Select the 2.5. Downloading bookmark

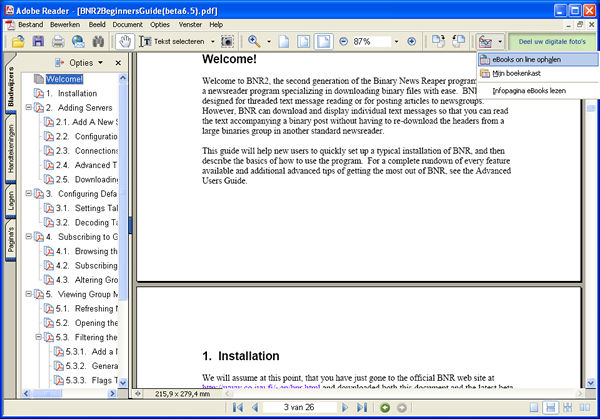86,179
